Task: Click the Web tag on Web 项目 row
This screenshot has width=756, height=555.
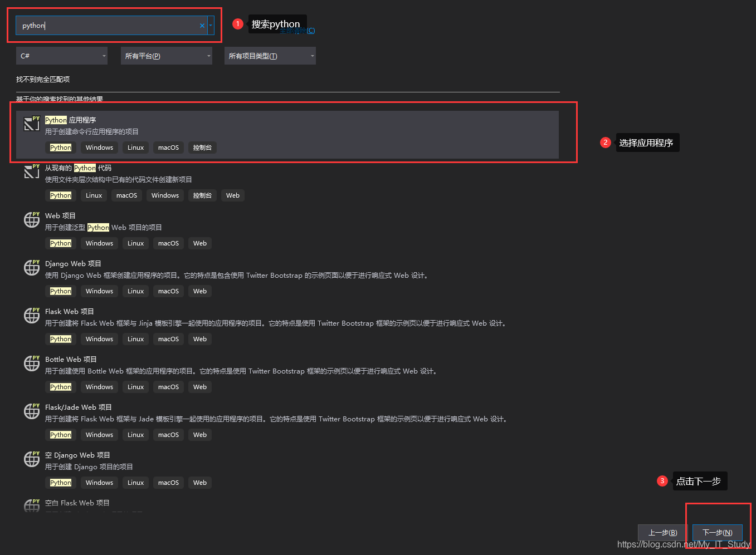Action: (200, 243)
